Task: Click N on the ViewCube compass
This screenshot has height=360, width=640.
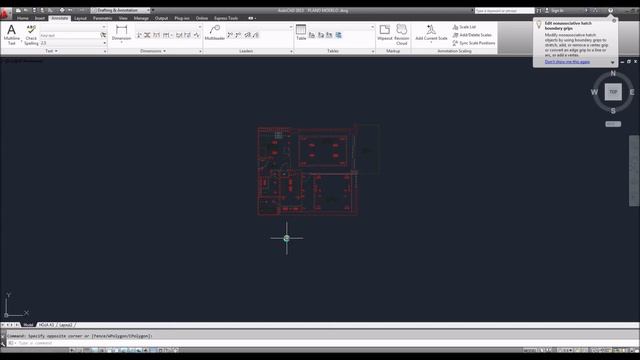Action: [x=613, y=73]
